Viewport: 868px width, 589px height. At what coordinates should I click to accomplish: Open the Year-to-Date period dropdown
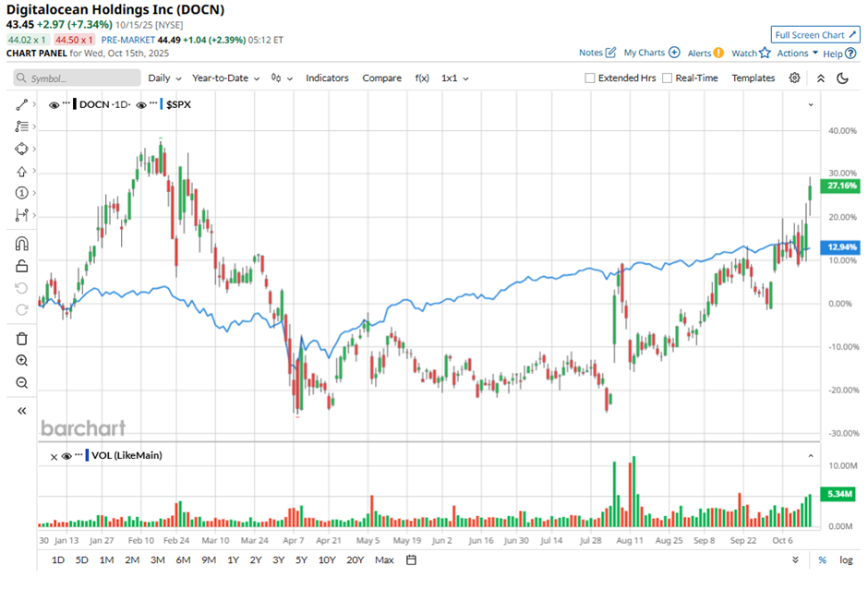[226, 78]
